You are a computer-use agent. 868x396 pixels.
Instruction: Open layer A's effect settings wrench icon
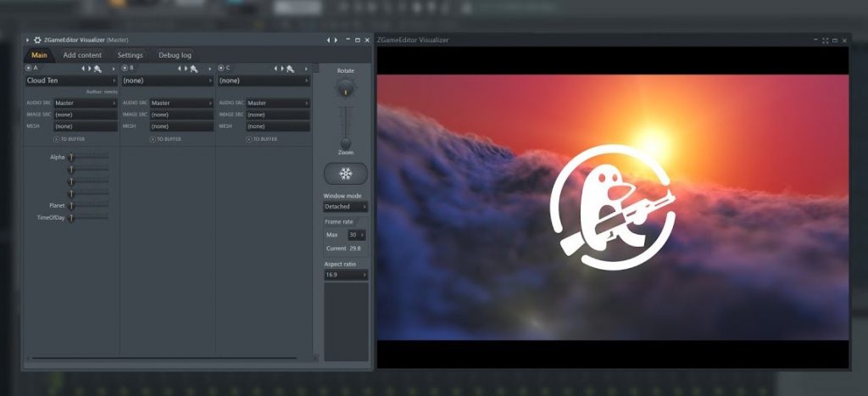pos(98,68)
